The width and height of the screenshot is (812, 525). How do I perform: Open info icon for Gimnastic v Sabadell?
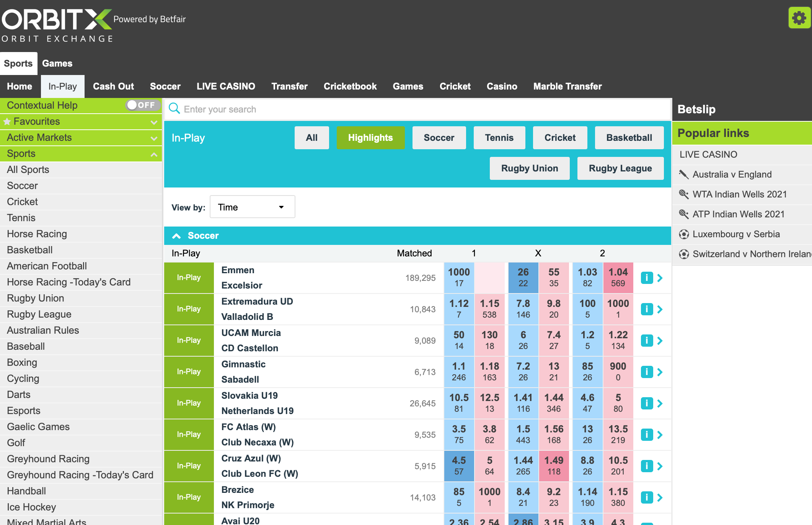647,372
